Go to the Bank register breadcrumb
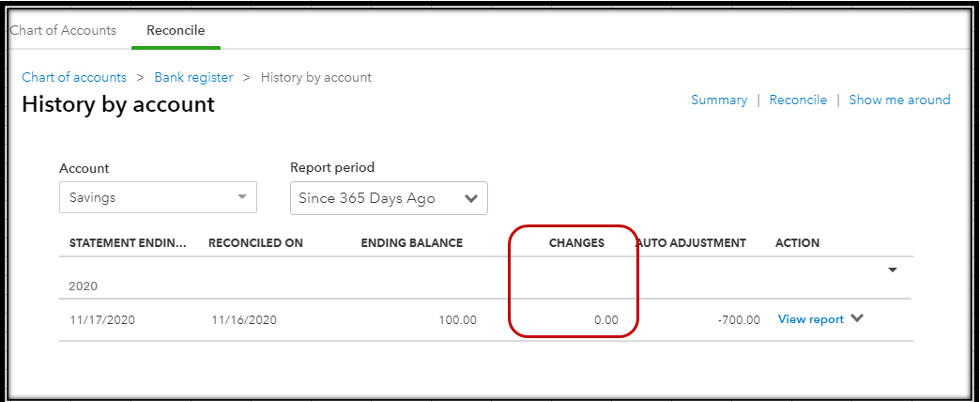Viewport: 980px width, 402px height. [x=193, y=78]
